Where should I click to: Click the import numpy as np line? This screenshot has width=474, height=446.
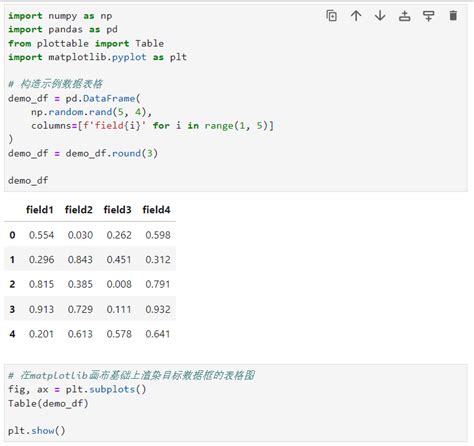[x=60, y=16]
